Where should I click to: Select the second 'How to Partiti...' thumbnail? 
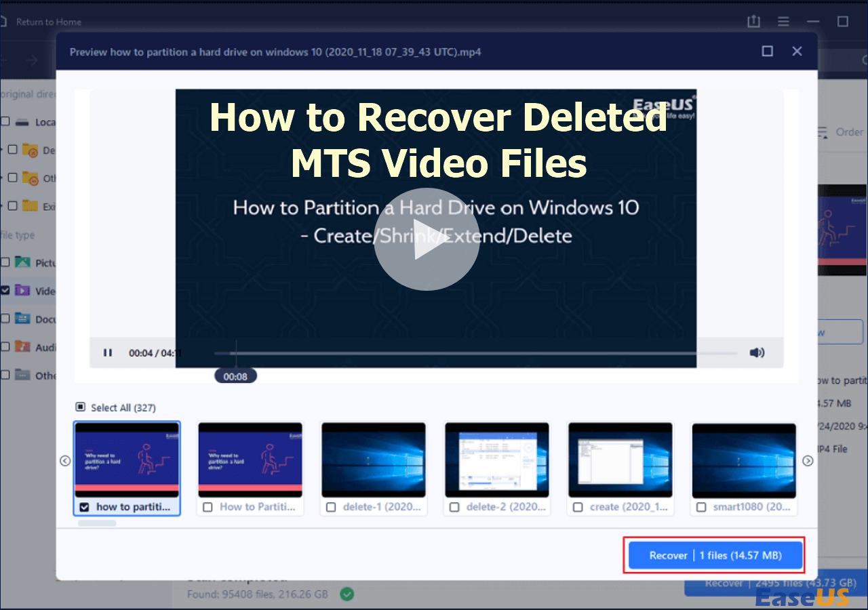point(250,460)
